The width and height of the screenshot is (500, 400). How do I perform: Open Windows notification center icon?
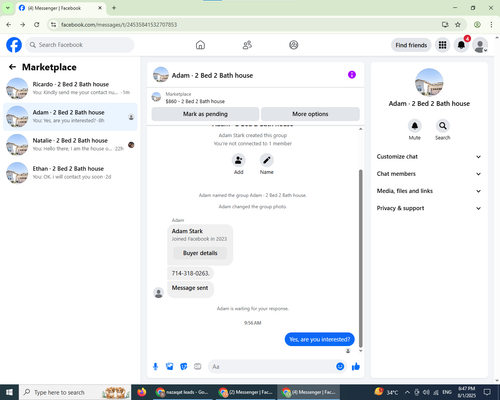point(487,392)
